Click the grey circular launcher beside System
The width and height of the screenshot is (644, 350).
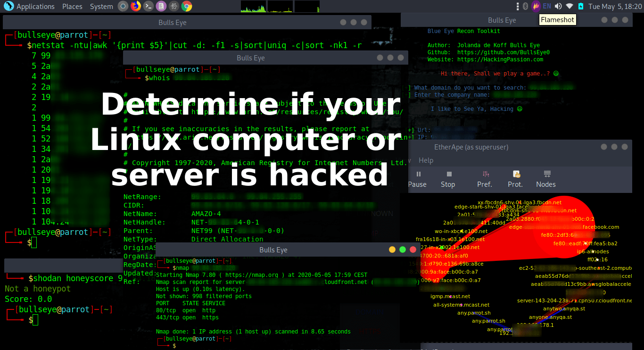click(x=123, y=6)
